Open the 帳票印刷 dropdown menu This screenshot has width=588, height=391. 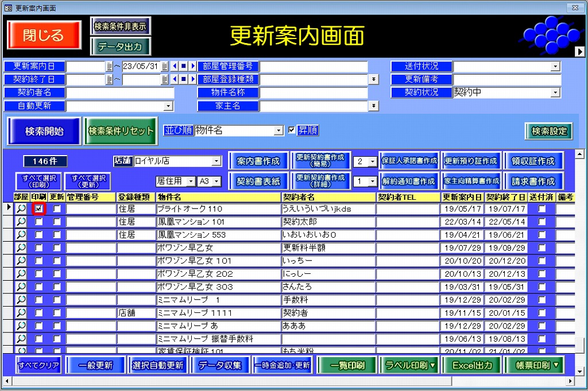533,365
